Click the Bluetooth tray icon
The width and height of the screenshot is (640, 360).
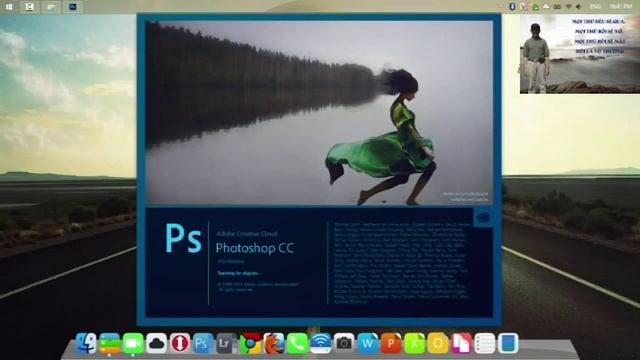pos(512,7)
